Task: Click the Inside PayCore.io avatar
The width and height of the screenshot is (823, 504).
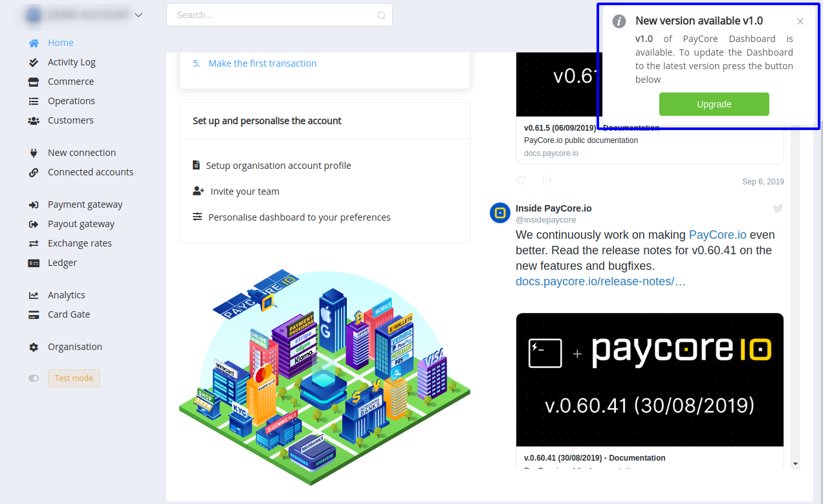Action: (500, 213)
